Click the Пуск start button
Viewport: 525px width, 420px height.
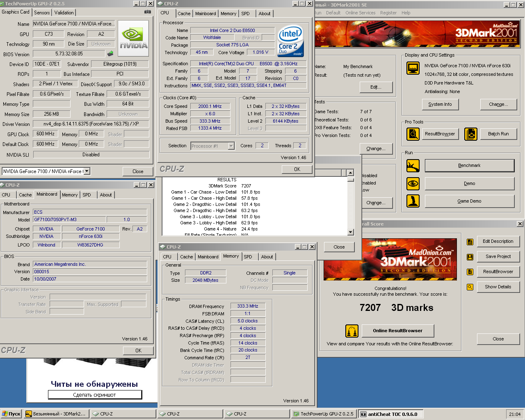click(11, 414)
